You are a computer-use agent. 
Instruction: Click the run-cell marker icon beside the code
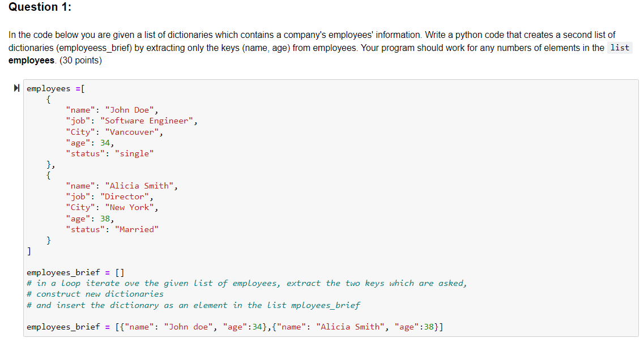pyautogui.click(x=17, y=88)
